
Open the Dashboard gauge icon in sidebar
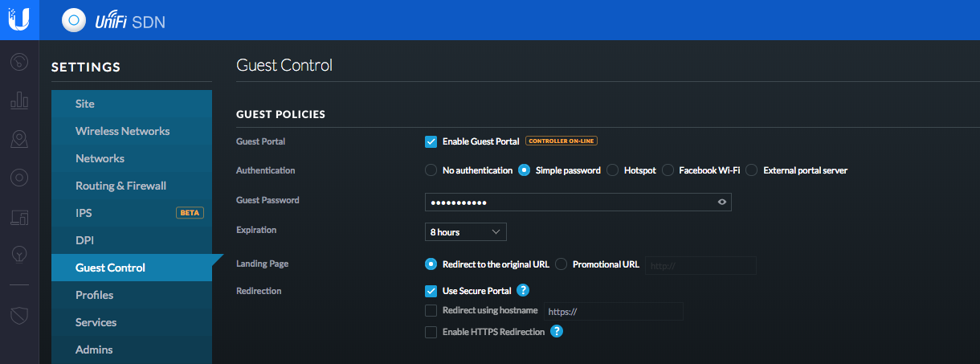click(x=19, y=62)
